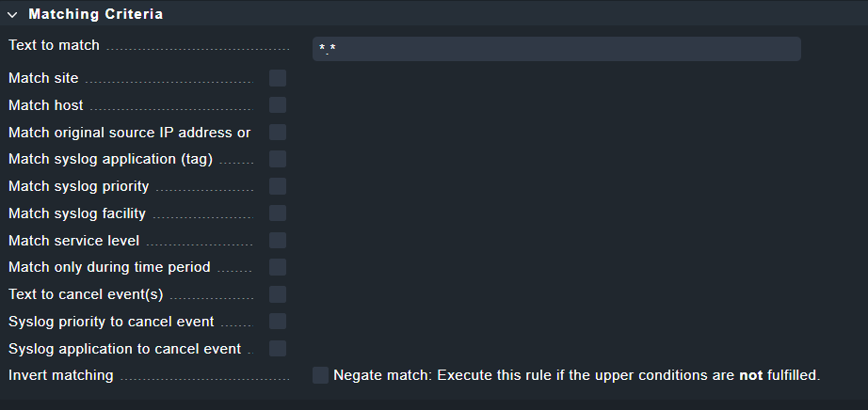The width and height of the screenshot is (868, 410).
Task: Toggle Match original source IP address checkbox
Action: point(278,133)
